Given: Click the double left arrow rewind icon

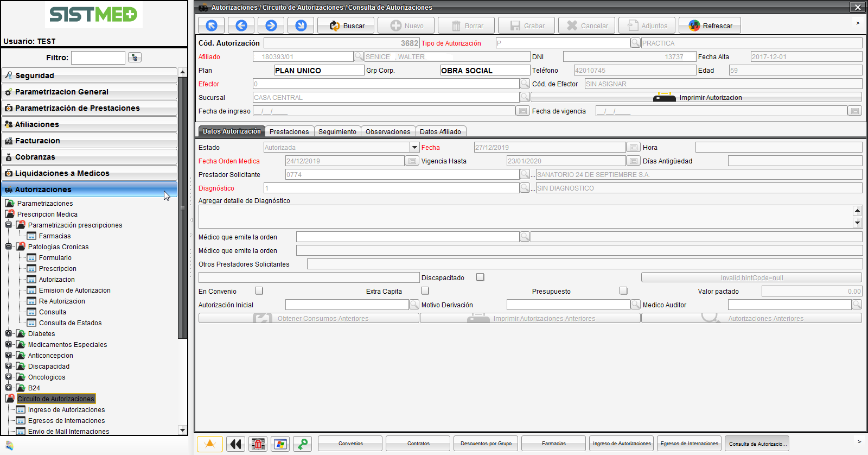Looking at the screenshot, I should tap(235, 444).
